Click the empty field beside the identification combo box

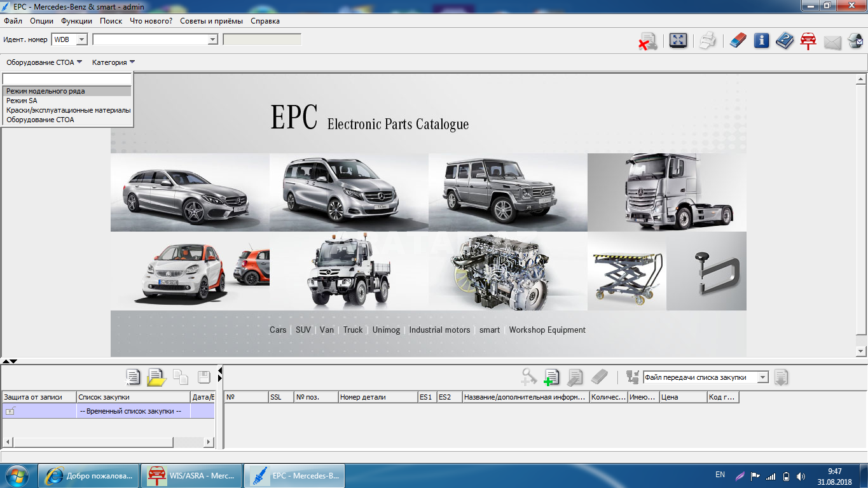[x=262, y=39]
